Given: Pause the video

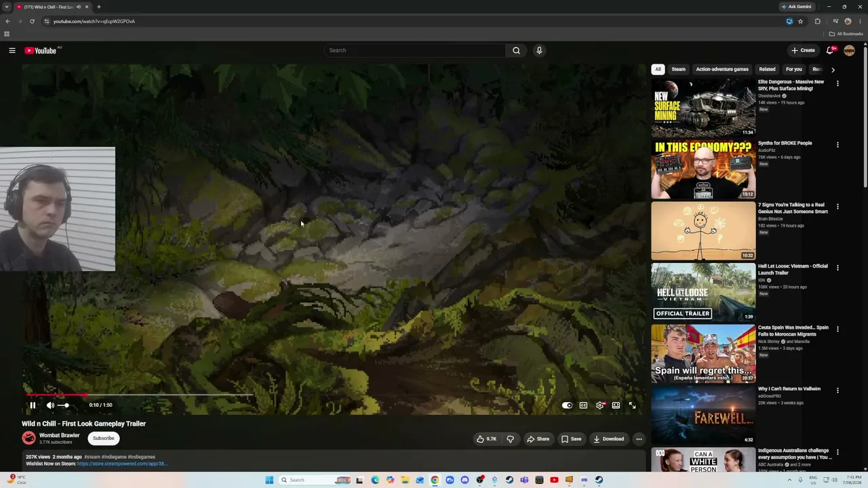Looking at the screenshot, I should point(33,405).
